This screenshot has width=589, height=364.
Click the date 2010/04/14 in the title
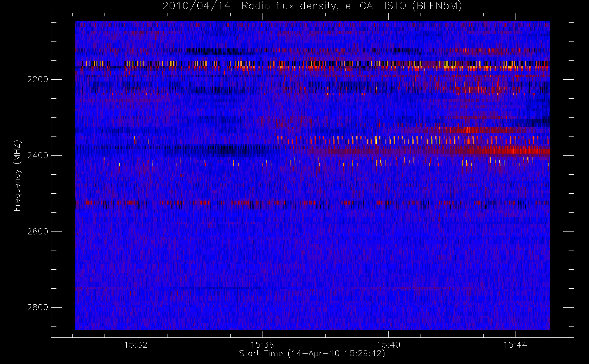pos(197,6)
